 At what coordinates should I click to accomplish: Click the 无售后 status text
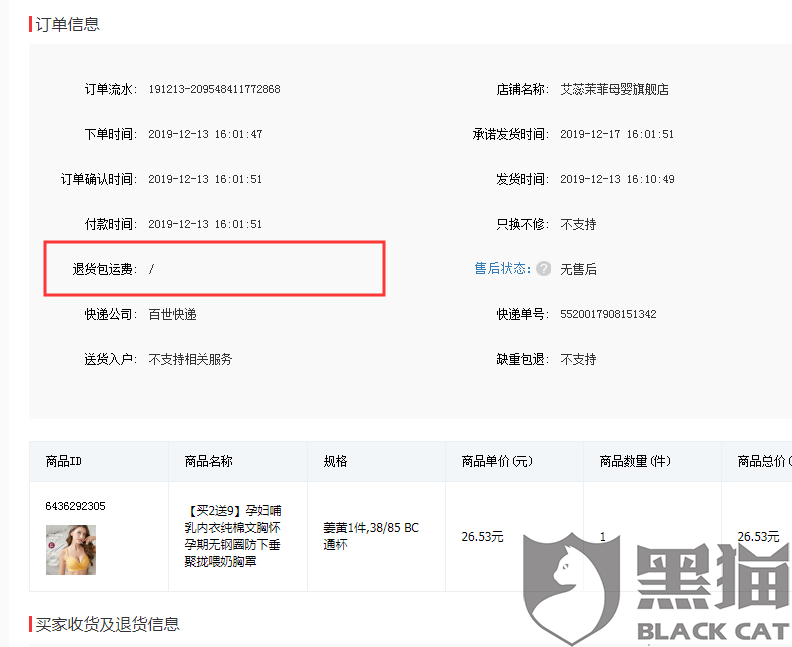(x=578, y=269)
